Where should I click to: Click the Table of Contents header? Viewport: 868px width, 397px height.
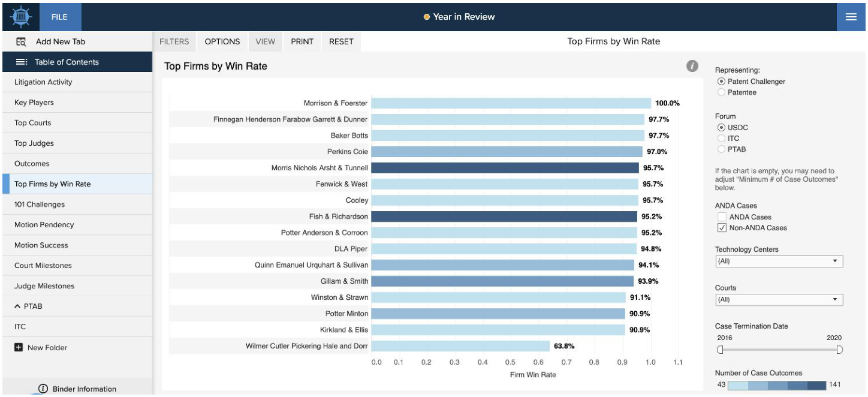[x=77, y=62]
